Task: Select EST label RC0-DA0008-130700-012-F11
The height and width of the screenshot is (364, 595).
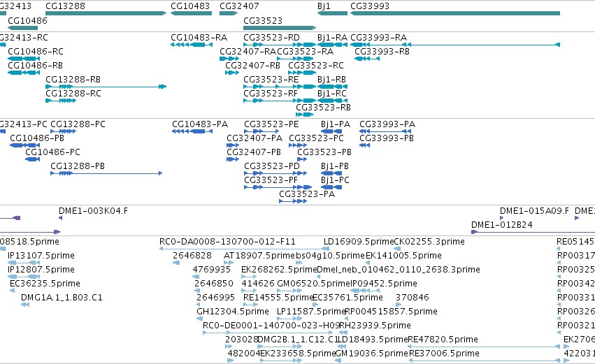Action: [227, 242]
